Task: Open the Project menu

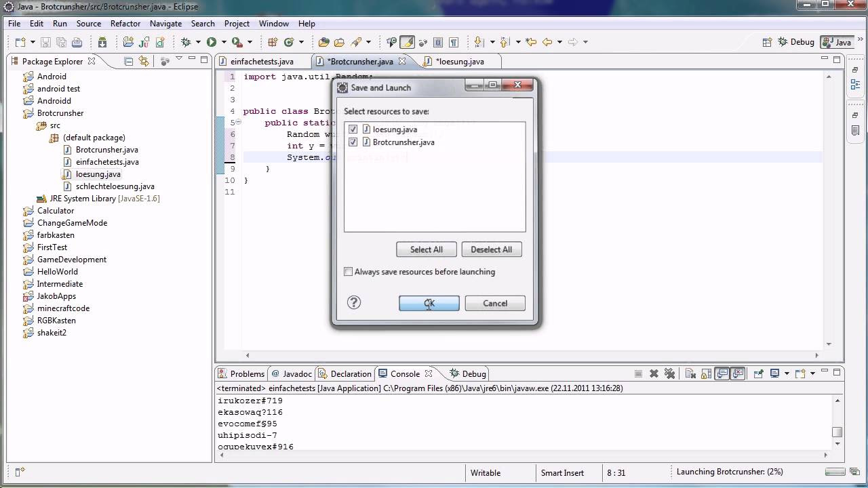Action: click(237, 23)
